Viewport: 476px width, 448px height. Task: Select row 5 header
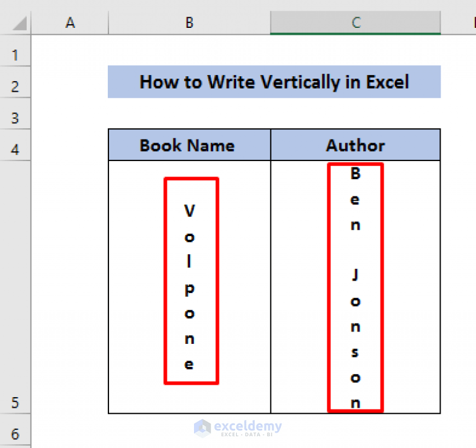[15, 287]
